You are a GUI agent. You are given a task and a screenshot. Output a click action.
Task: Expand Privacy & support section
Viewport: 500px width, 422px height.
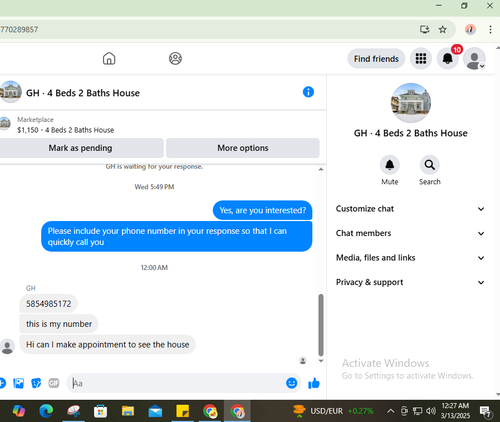[x=410, y=282]
